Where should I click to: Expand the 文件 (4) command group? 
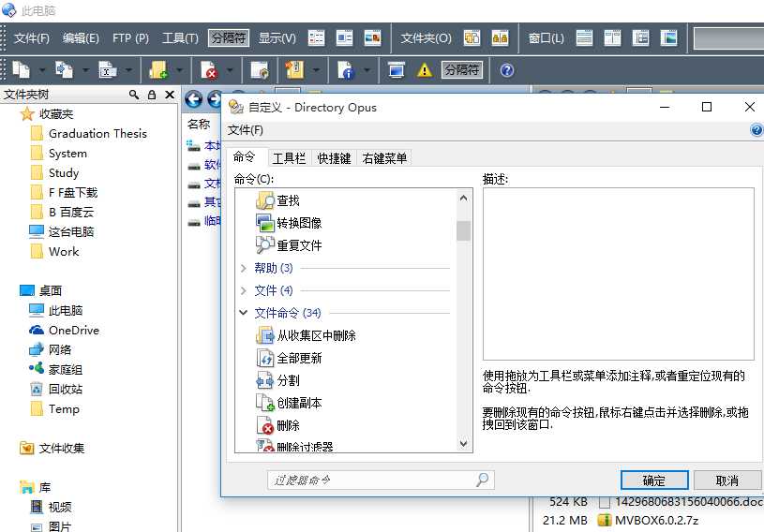(244, 290)
